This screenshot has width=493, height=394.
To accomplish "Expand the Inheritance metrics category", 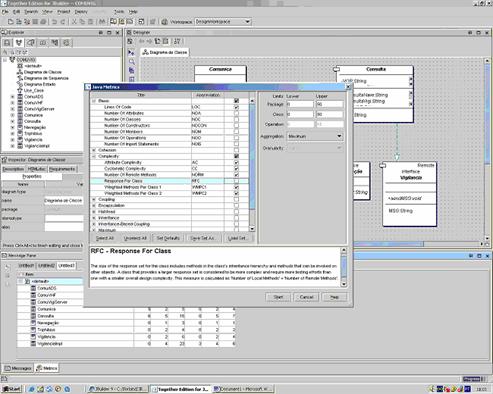I will click(x=94, y=218).
